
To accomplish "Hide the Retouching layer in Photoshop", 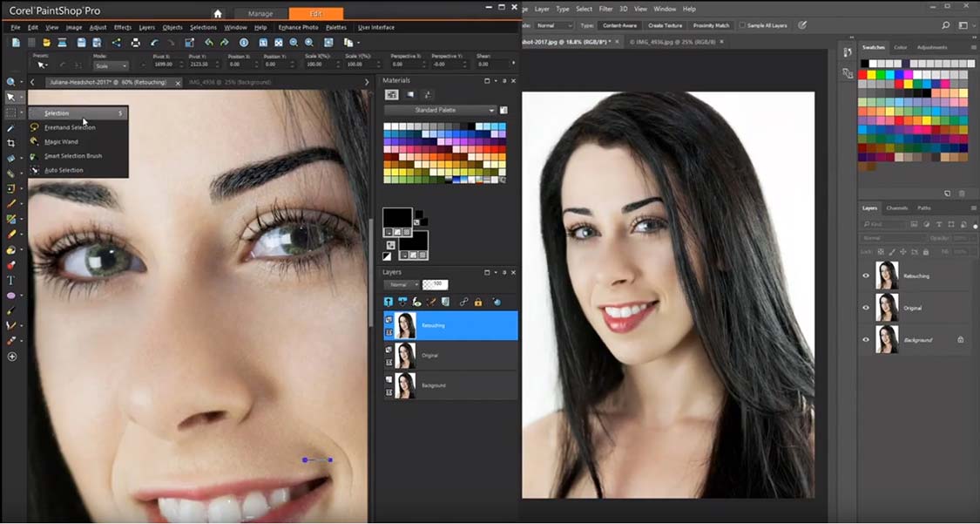I will click(866, 276).
